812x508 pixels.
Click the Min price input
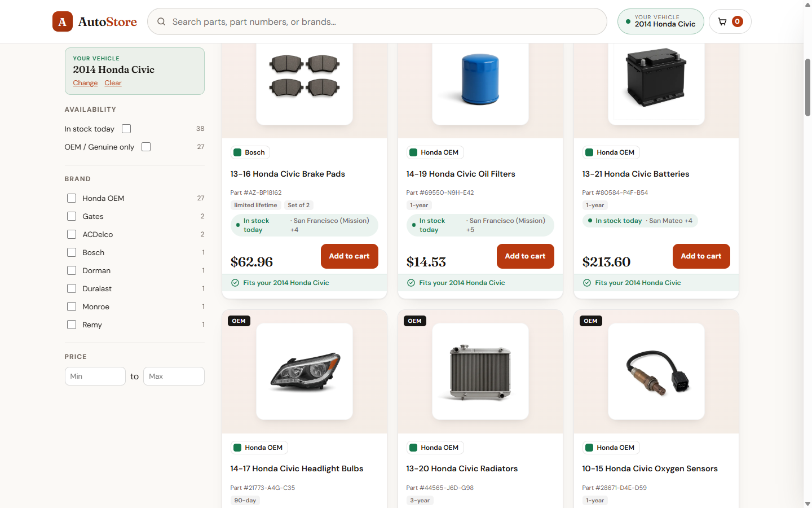(x=95, y=376)
